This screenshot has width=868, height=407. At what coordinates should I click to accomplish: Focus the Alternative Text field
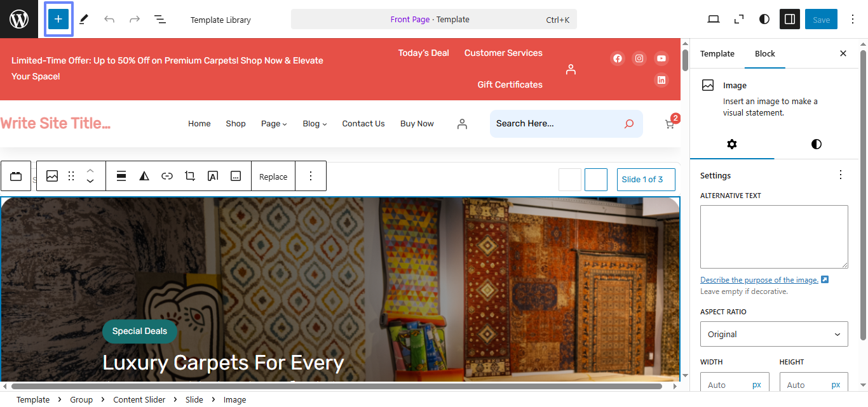pos(774,237)
